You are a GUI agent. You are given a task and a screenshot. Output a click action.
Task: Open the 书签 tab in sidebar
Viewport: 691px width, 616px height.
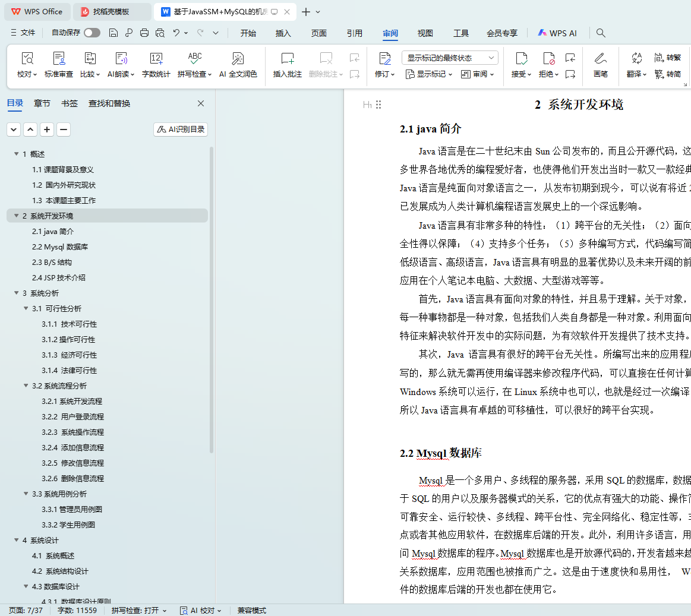click(70, 103)
